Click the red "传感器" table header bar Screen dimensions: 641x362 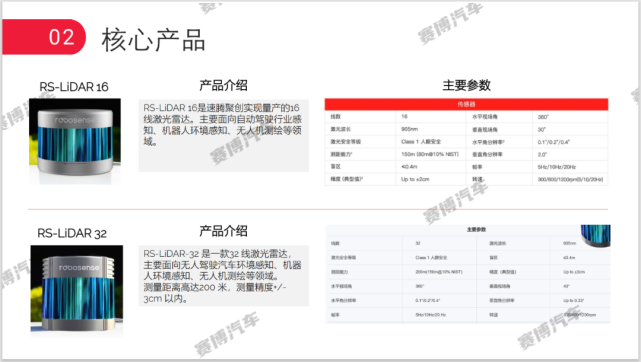coord(466,104)
